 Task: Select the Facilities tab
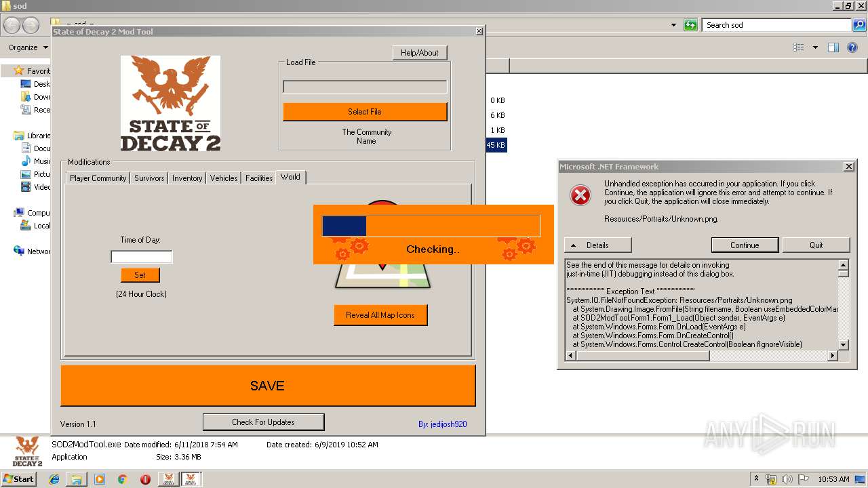(x=259, y=178)
